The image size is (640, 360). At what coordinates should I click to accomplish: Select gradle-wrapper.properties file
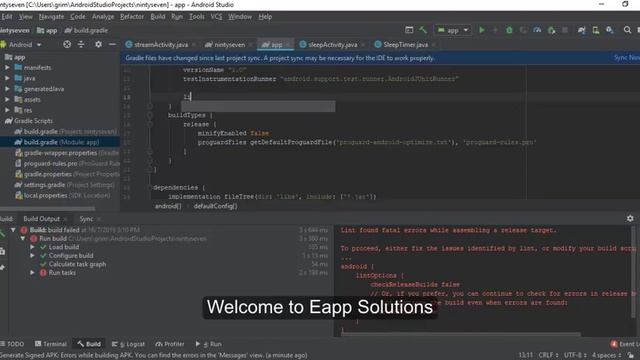pos(67,153)
